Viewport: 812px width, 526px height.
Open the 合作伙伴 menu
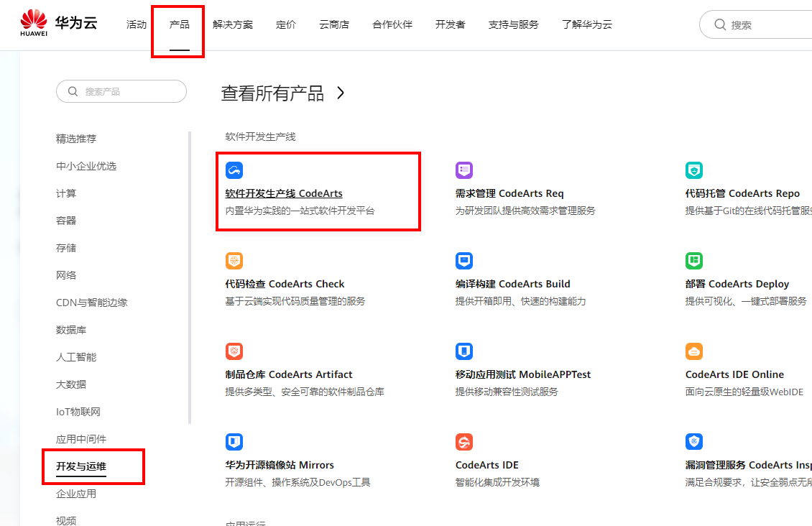point(392,24)
